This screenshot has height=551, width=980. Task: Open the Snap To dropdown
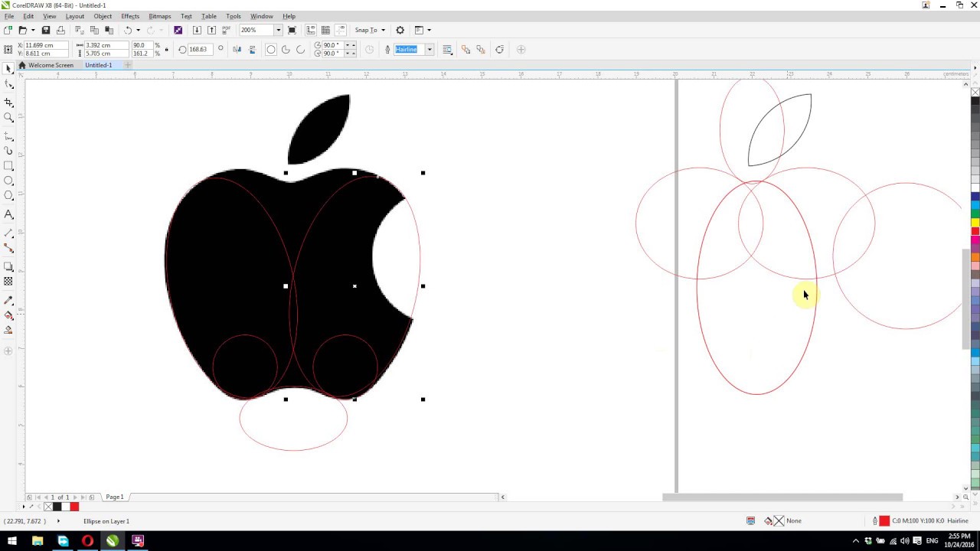tap(371, 30)
